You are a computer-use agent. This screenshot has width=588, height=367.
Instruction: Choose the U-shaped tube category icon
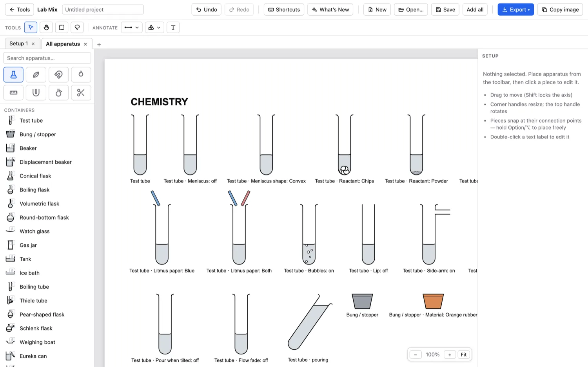[x=36, y=93]
